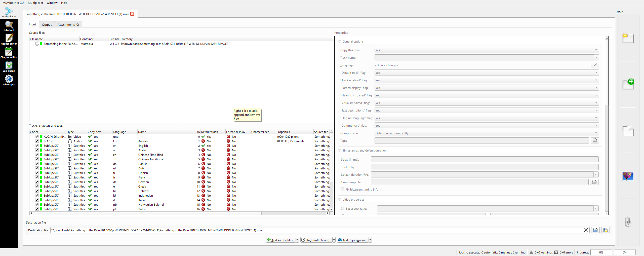Uncheck the Chinese Simplified subtitle checkbox

click(x=37, y=155)
